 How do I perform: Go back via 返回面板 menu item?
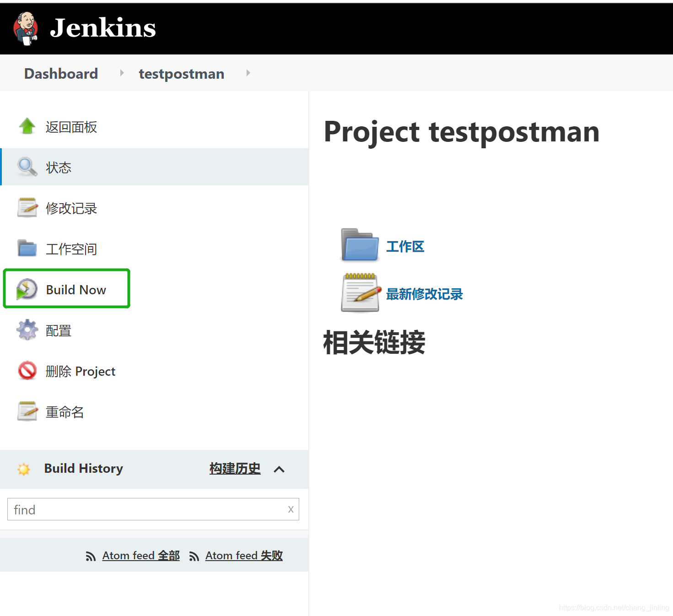tap(71, 127)
